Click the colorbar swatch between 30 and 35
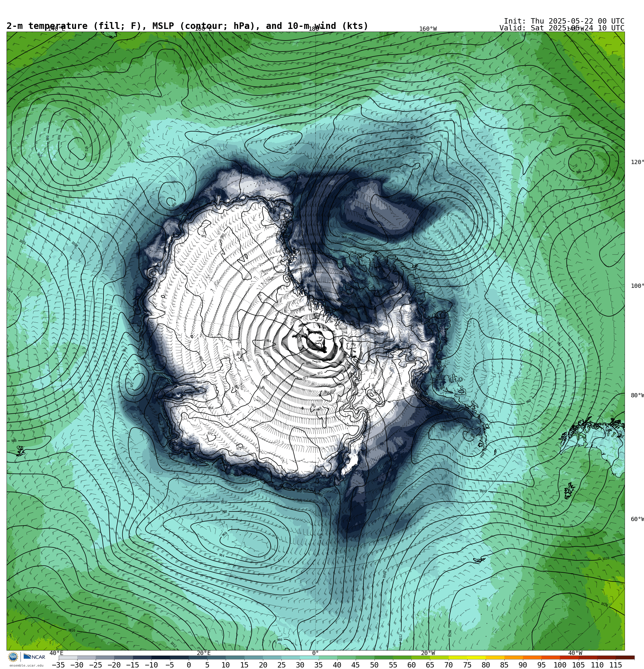Image resolution: width=644 pixels, height=669 pixels. point(309,657)
